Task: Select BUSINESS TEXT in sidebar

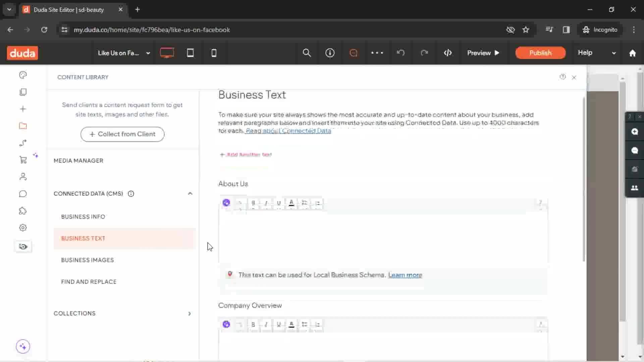Action: [124, 238]
